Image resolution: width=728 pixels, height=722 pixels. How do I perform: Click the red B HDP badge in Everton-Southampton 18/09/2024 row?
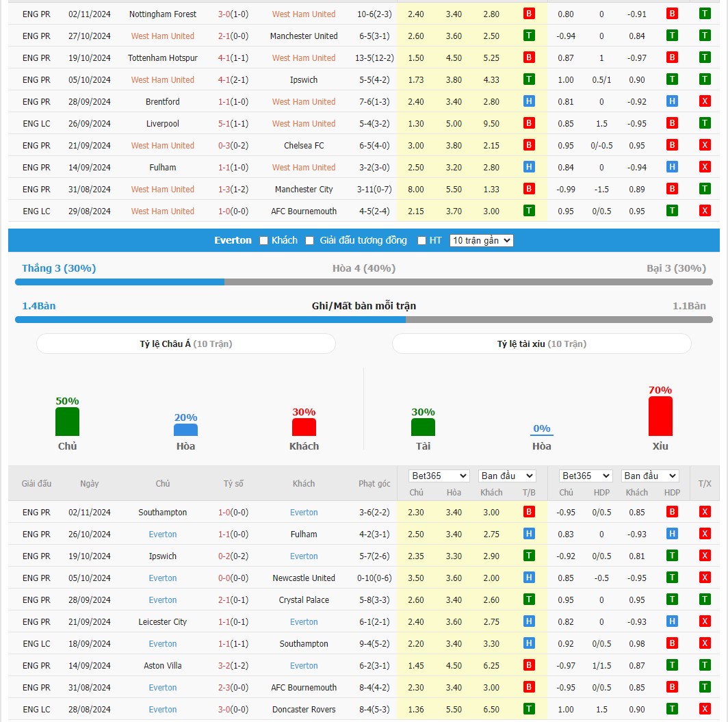click(672, 643)
